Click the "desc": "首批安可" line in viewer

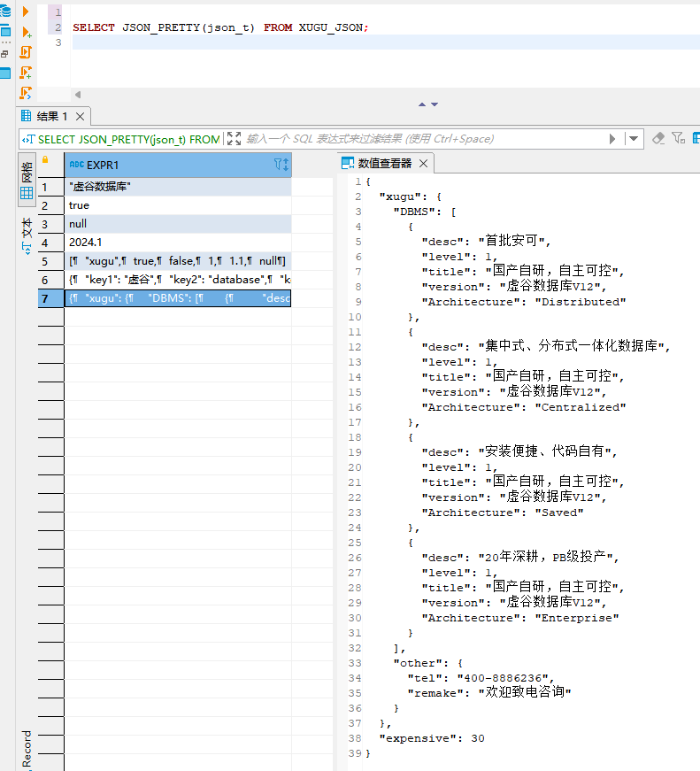(486, 241)
